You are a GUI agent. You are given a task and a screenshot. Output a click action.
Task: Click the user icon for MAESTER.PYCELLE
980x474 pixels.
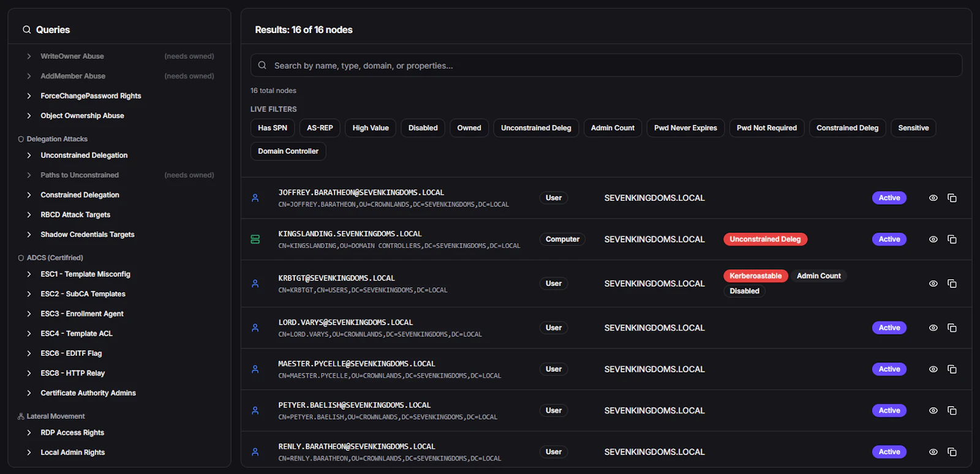255,369
